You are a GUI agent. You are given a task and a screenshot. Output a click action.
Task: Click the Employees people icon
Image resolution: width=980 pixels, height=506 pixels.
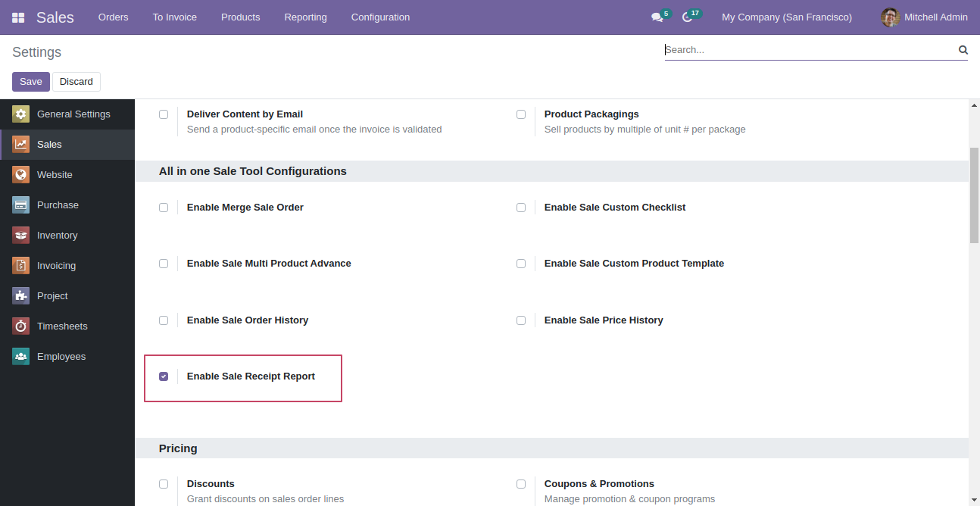click(21, 357)
